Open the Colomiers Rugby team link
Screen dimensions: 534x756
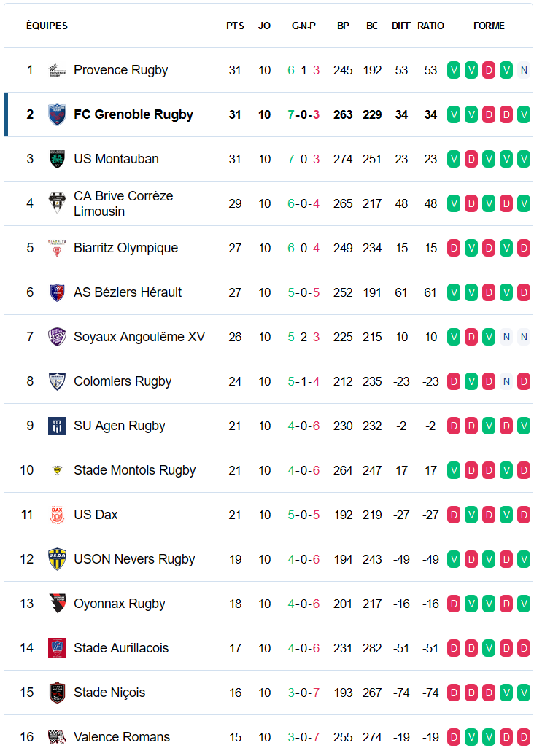123,381
